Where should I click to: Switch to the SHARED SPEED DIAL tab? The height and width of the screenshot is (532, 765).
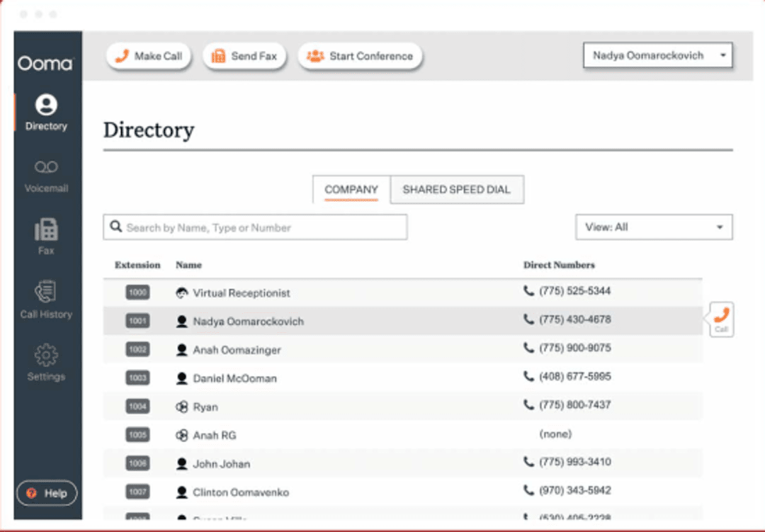[x=457, y=189]
